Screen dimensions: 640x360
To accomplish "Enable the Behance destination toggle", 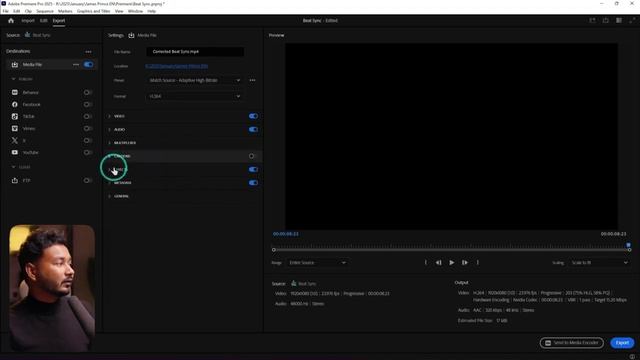I will tap(87, 92).
